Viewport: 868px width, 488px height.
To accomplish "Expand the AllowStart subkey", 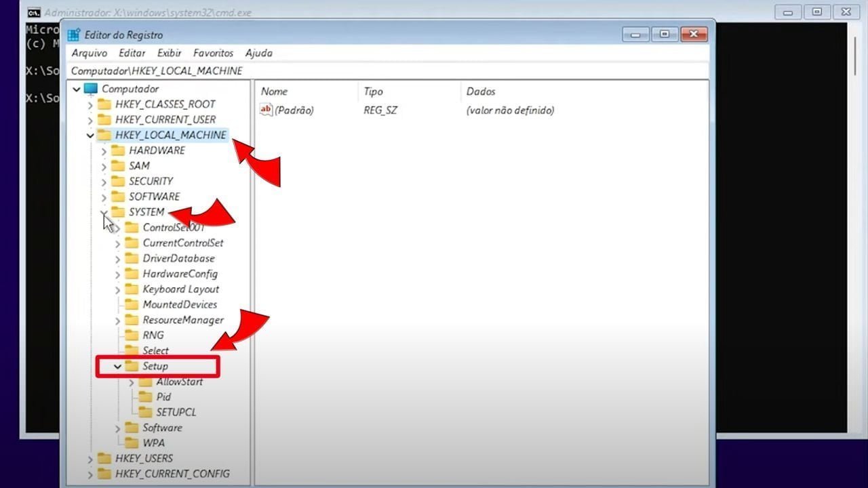I will click(132, 382).
